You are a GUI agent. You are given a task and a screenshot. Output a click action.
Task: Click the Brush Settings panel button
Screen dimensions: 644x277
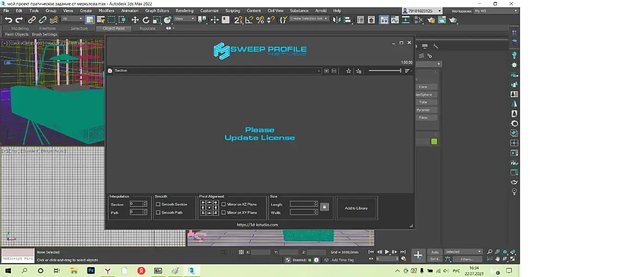tap(45, 34)
